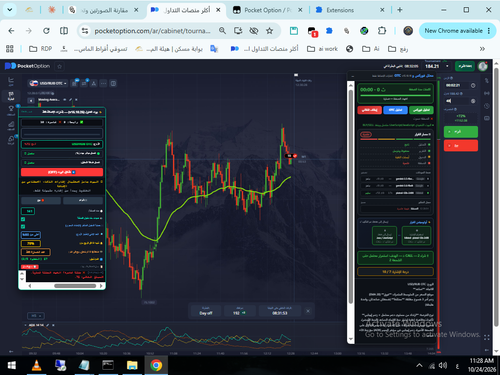Open the indicators icon in chart toolbar
The width and height of the screenshot is (500, 375).
[x=84, y=83]
